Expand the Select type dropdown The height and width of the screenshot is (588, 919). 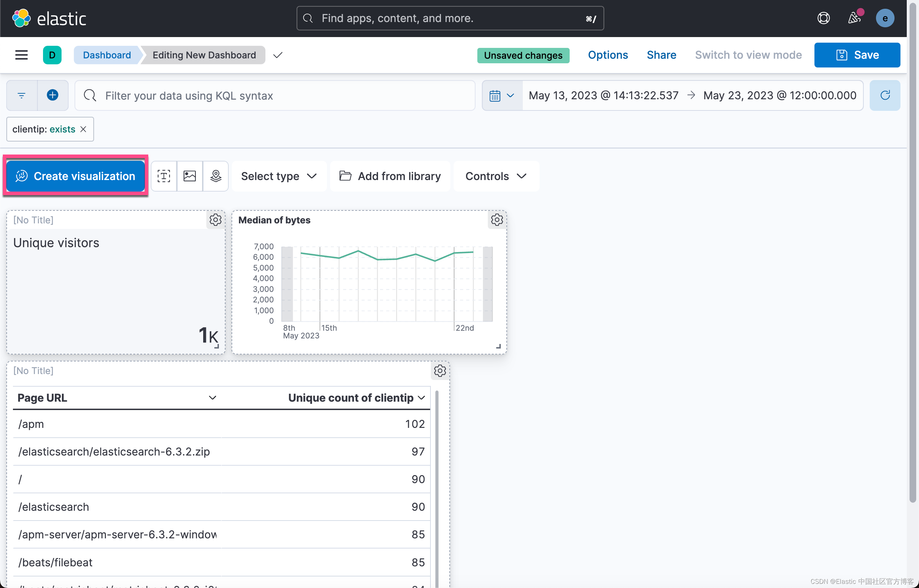pyautogui.click(x=279, y=176)
